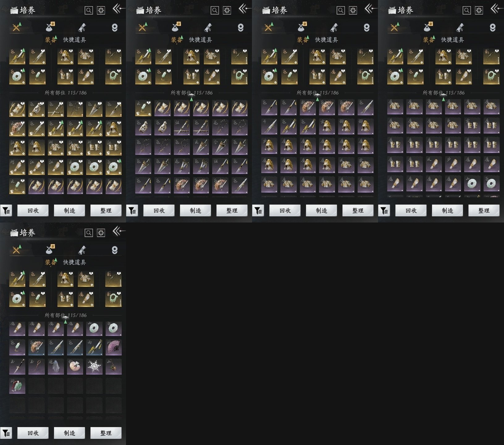Screen dimensions: 504x445
Task: Switch to 快捷道具 tab in top-right panel
Action: click(x=452, y=40)
